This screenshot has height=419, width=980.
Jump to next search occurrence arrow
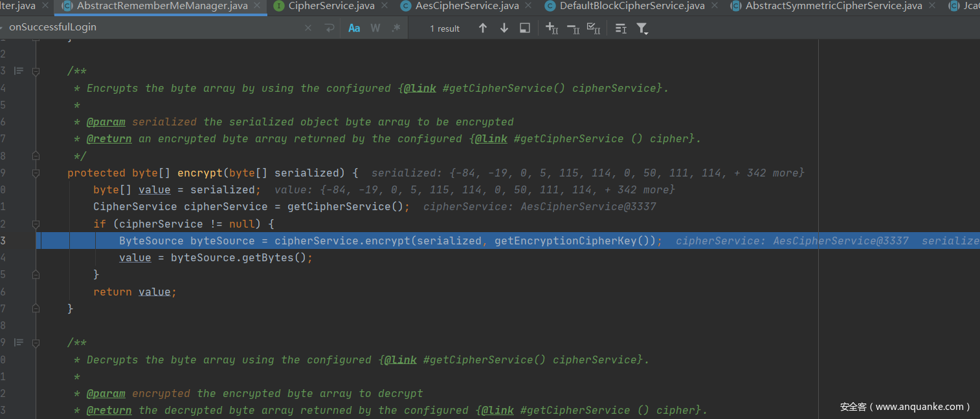coord(504,28)
